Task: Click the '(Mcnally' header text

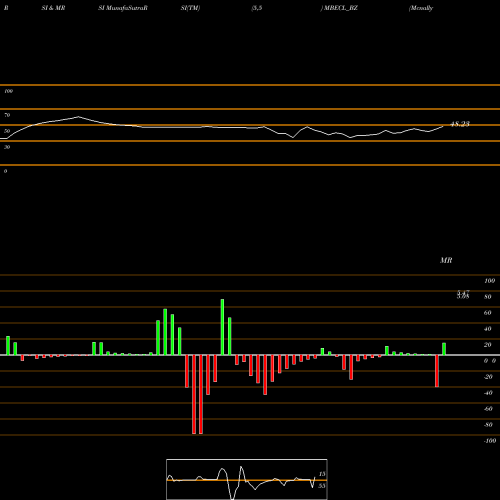Action: (421, 8)
